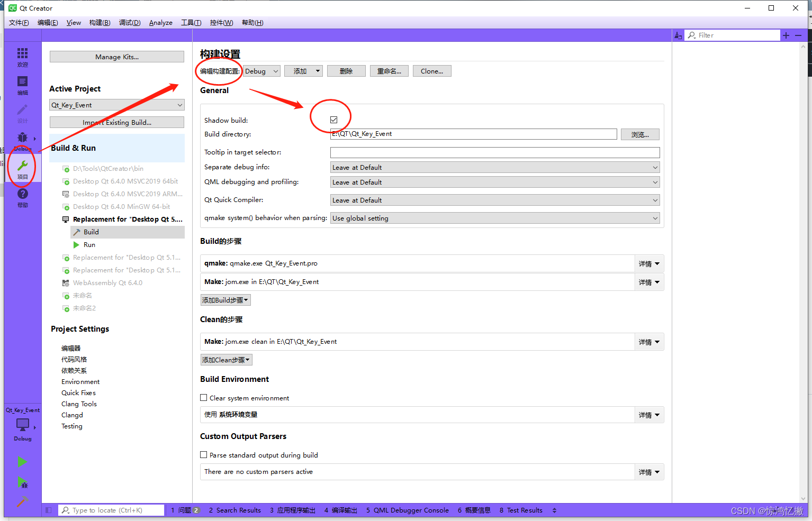This screenshot has width=812, height=521.
Task: Open the Design (设计) mode
Action: 22,113
